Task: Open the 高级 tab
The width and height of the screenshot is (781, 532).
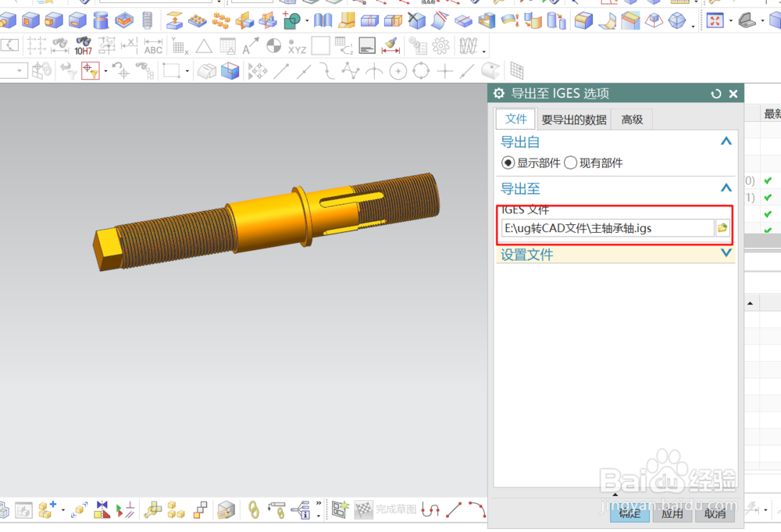Action: click(x=632, y=120)
